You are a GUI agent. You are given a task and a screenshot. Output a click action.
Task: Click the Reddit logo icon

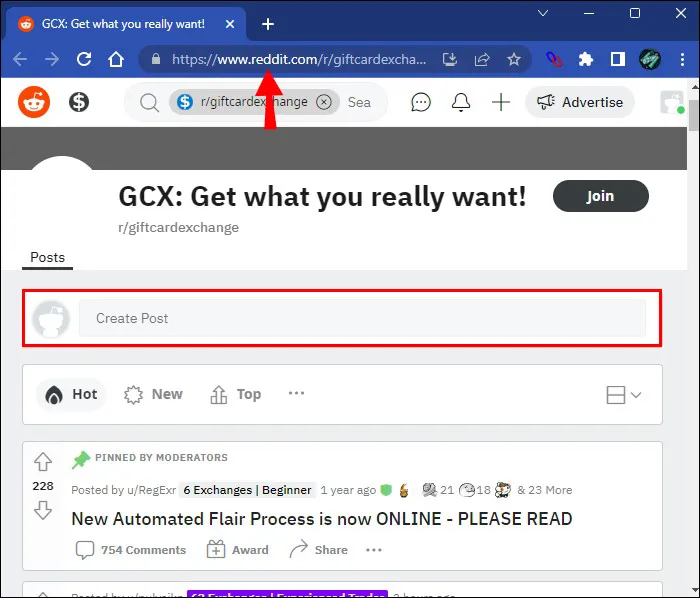click(34, 102)
